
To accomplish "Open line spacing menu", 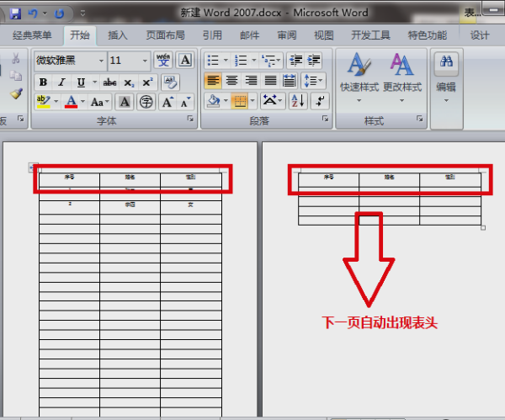I will (x=313, y=81).
